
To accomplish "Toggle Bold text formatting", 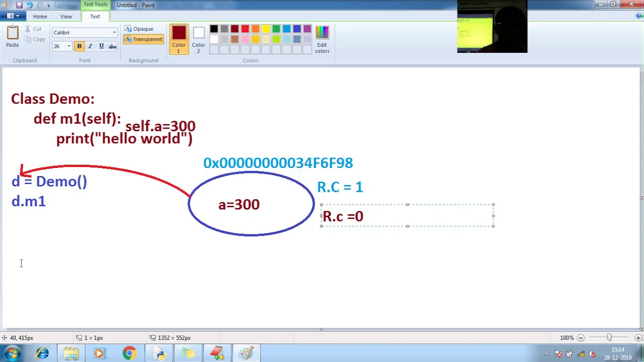I will (79, 46).
